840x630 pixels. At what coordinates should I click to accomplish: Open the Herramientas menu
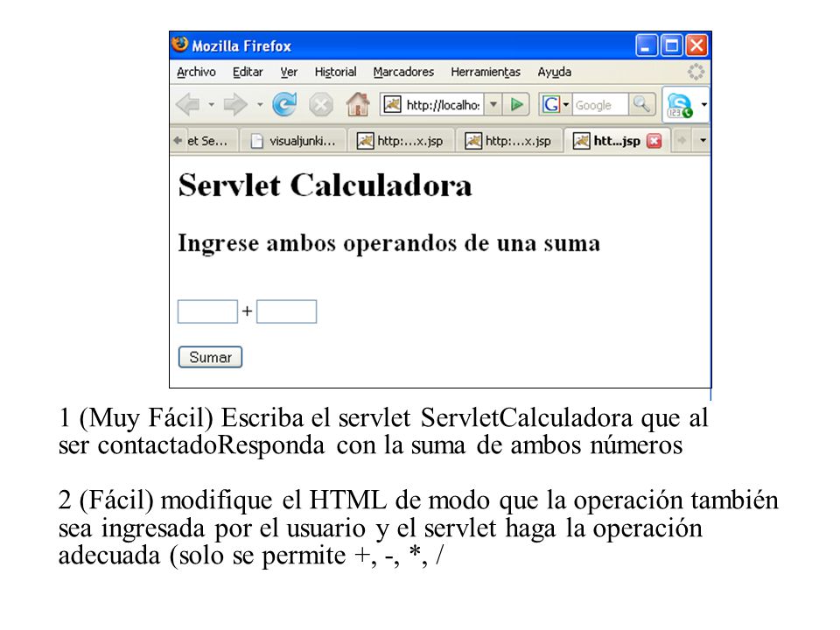(x=486, y=72)
